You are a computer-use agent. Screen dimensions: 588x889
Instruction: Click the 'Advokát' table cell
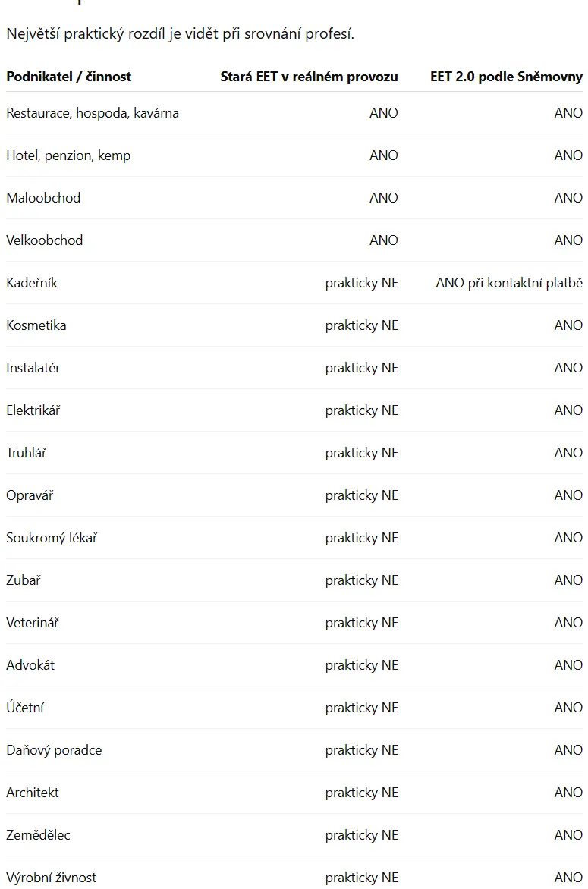point(30,665)
